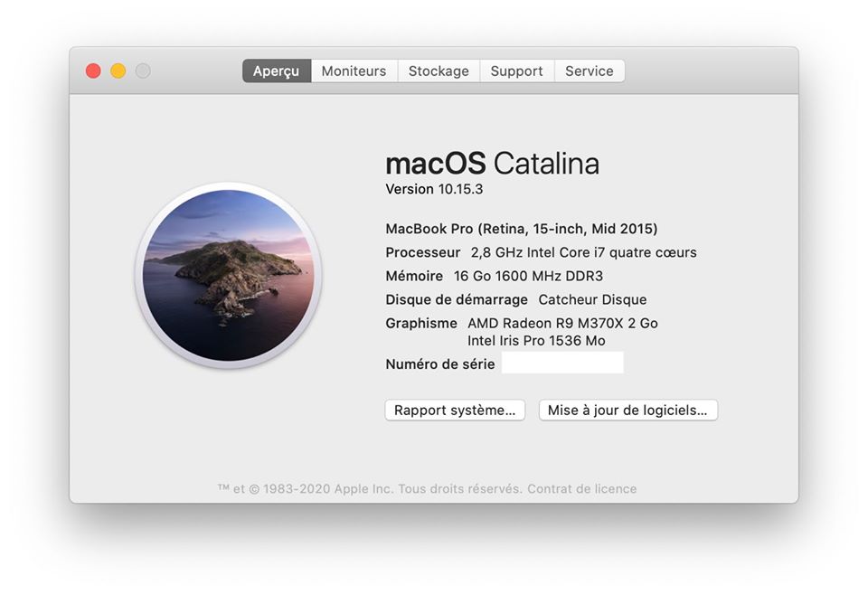Minimize window with yellow button

point(118,71)
